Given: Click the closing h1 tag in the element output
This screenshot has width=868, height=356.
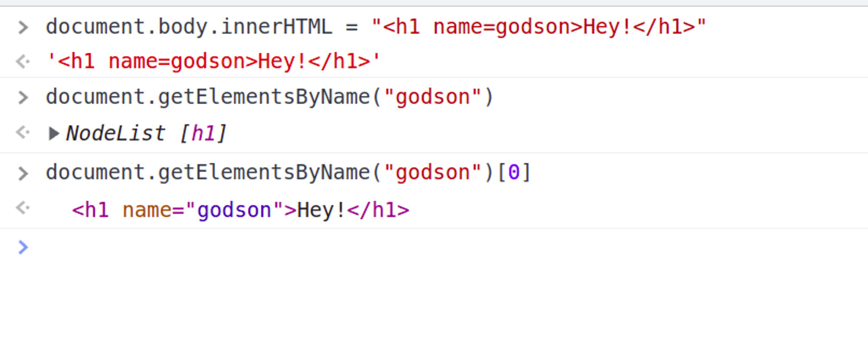Looking at the screenshot, I should coord(378,211).
